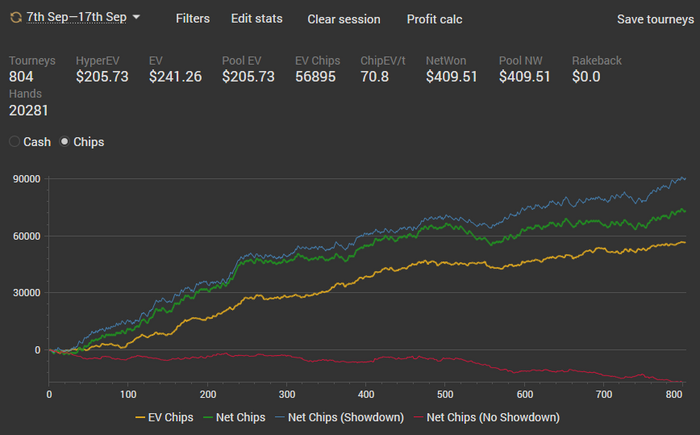Viewport: 700px width, 435px height.
Task: Open the date range dropdown arrow
Action: [x=136, y=17]
